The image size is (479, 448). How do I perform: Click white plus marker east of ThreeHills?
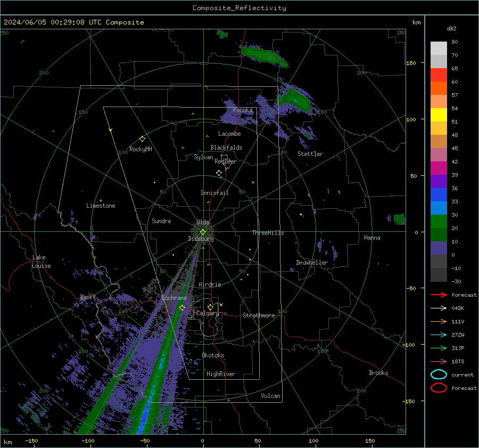pyautogui.click(x=301, y=214)
